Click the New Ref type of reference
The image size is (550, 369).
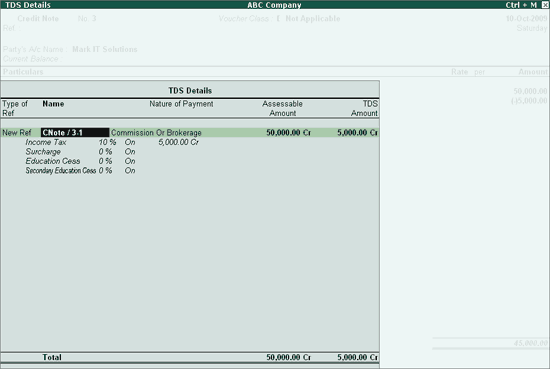[x=16, y=133]
